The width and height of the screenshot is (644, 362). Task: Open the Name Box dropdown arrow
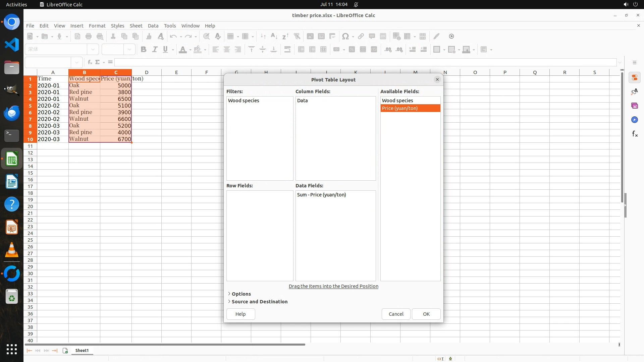77,62
